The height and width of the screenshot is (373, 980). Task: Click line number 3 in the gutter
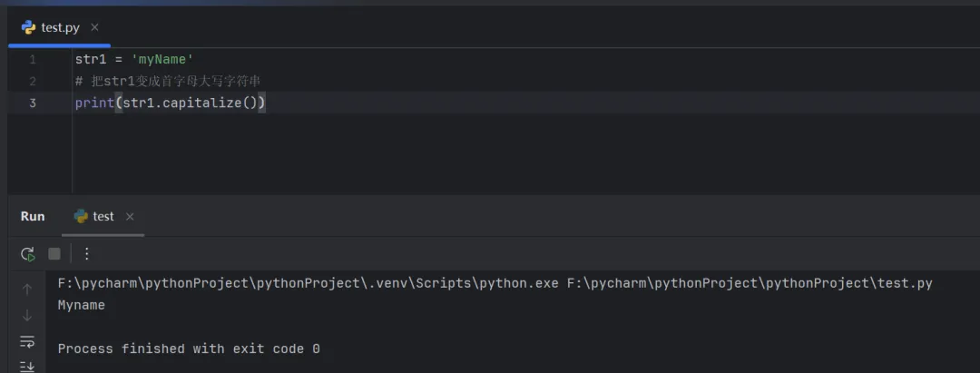(33, 103)
